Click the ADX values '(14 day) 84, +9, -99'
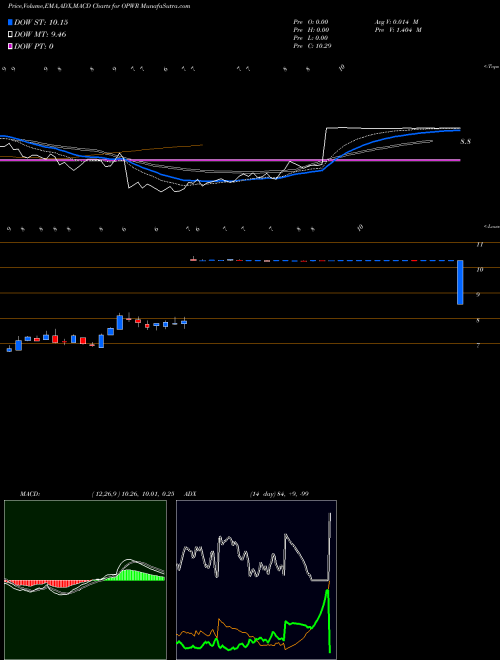Screen dimensions: 500x660 pyautogui.click(x=279, y=494)
